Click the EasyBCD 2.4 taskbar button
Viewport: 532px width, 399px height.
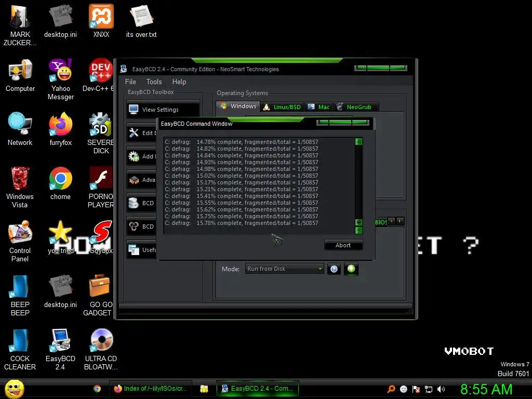257,389
